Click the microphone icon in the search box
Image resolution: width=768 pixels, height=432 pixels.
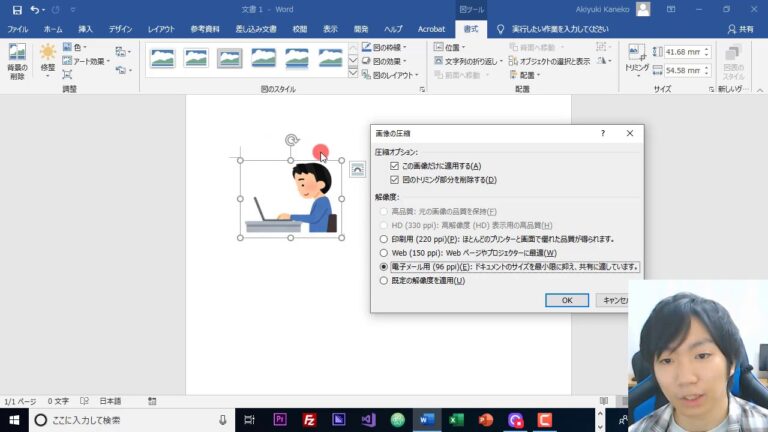[x=223, y=420]
